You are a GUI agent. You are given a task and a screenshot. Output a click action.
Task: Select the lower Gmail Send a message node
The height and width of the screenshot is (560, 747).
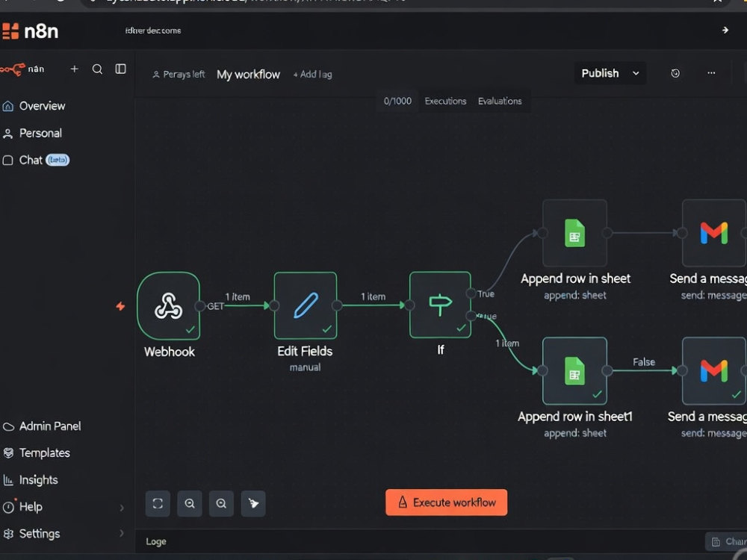tap(714, 371)
